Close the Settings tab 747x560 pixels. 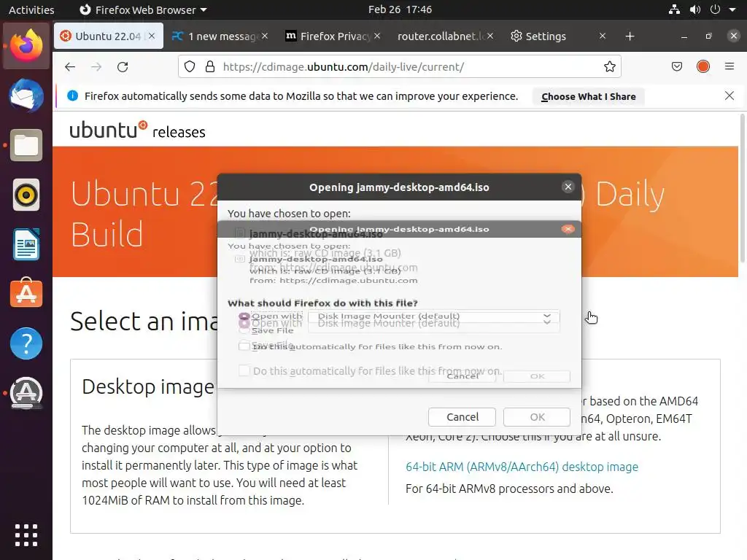[603, 36]
